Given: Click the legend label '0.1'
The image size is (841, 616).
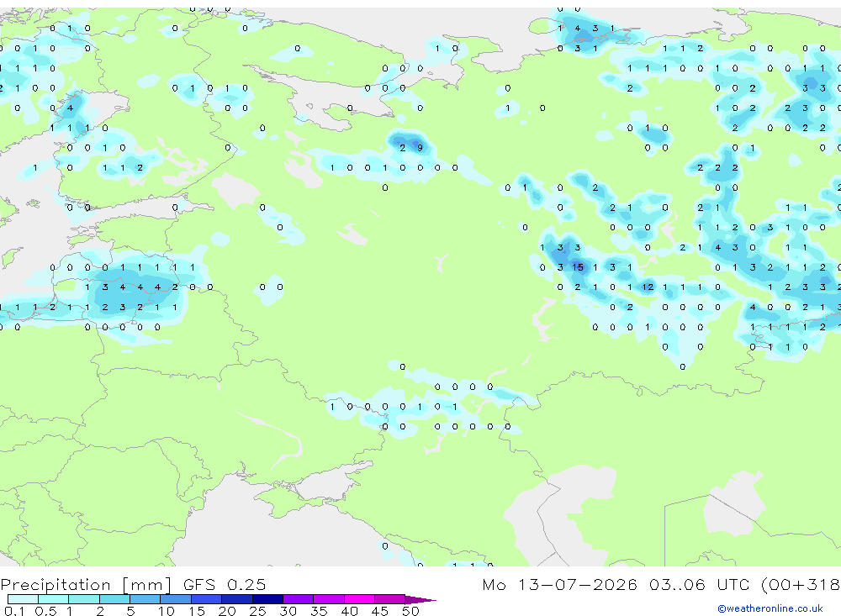Looking at the screenshot, I should coord(14,611).
